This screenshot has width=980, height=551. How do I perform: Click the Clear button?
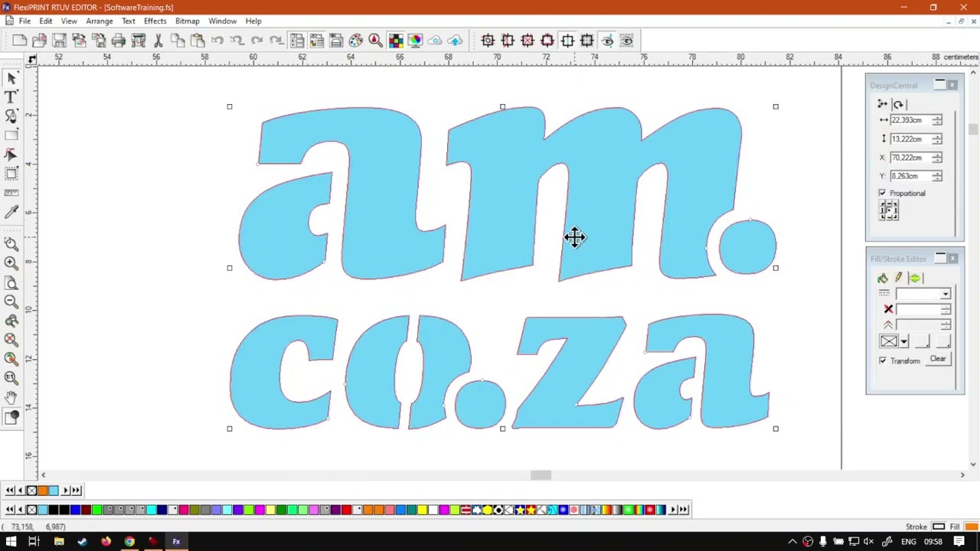point(938,359)
